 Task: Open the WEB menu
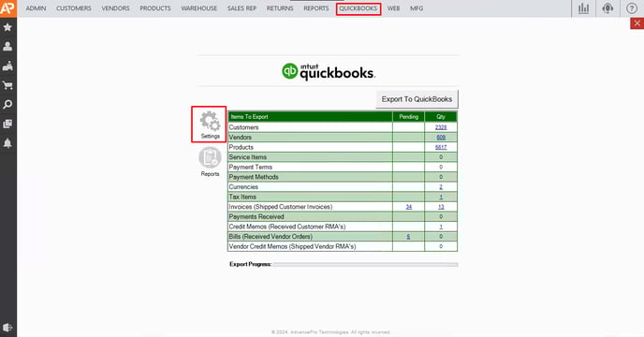pos(393,8)
